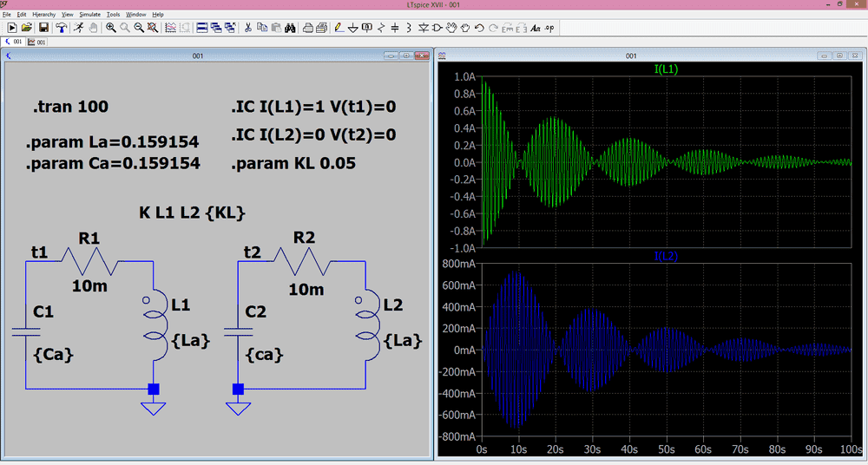
Task: Open the Simulate menu
Action: click(x=89, y=15)
